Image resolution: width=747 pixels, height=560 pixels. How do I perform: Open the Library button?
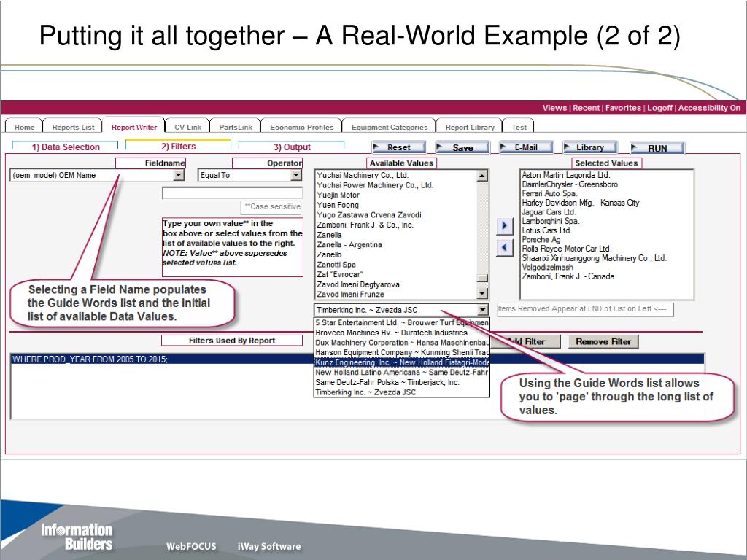point(589,147)
